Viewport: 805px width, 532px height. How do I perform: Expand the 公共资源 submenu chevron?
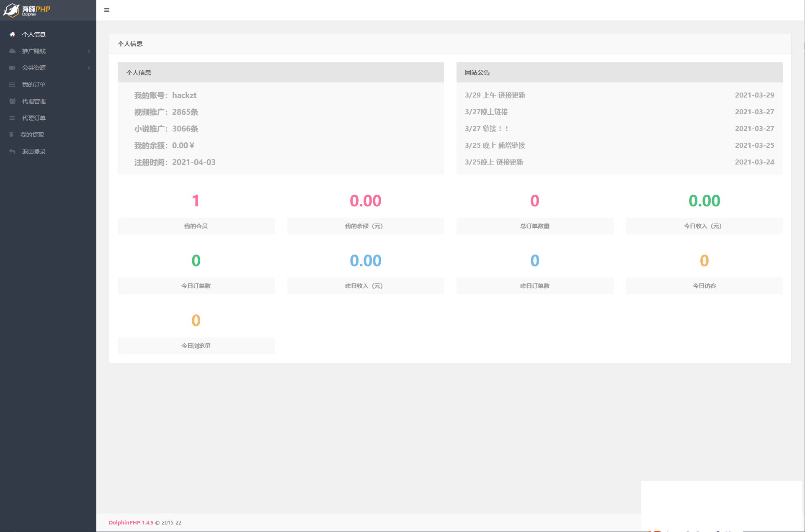(89, 68)
